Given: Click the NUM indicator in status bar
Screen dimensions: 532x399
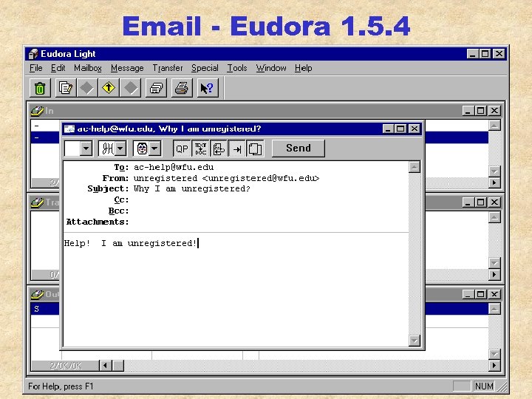Looking at the screenshot, I should pos(484,386).
